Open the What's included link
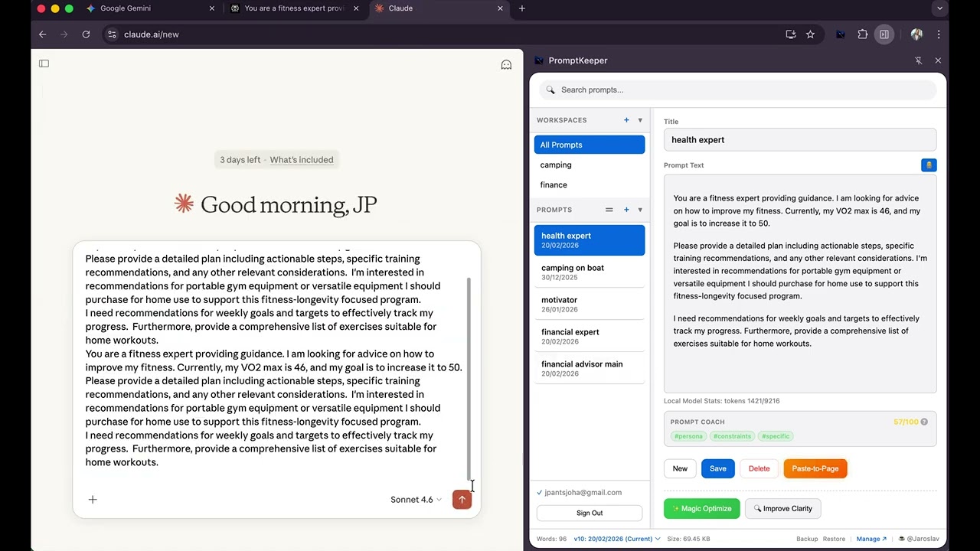This screenshot has height=551, width=980. 302,160
